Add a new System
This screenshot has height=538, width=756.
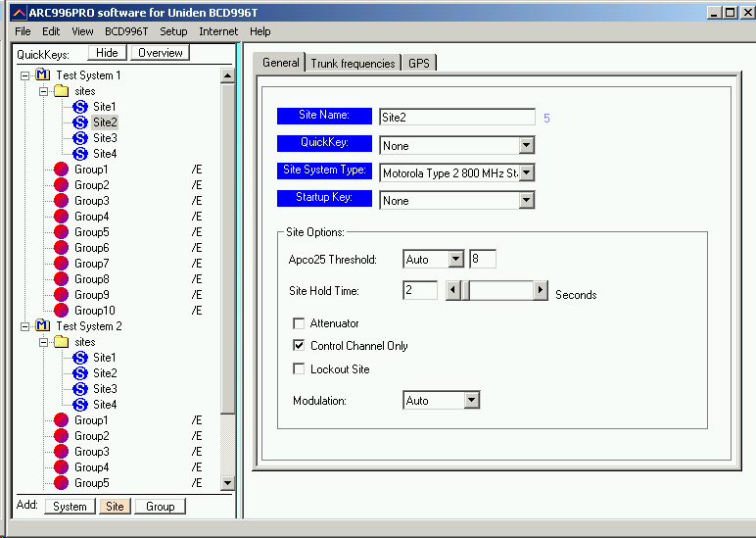70,507
